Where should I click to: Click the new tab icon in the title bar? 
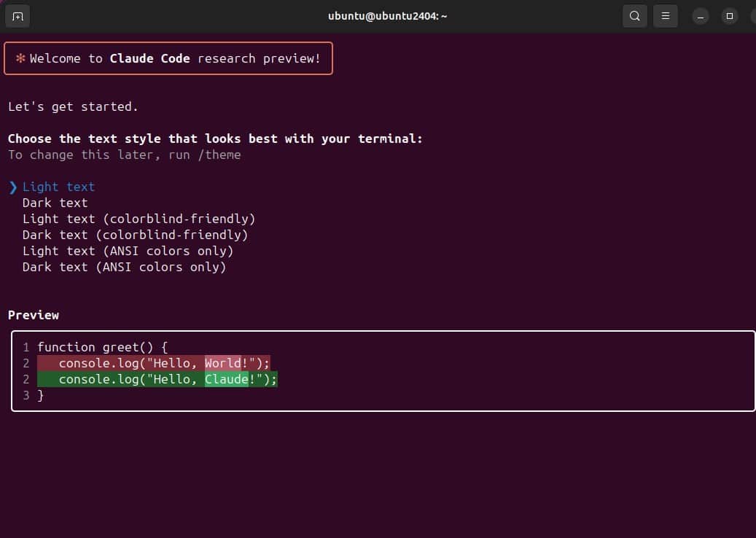coord(17,16)
